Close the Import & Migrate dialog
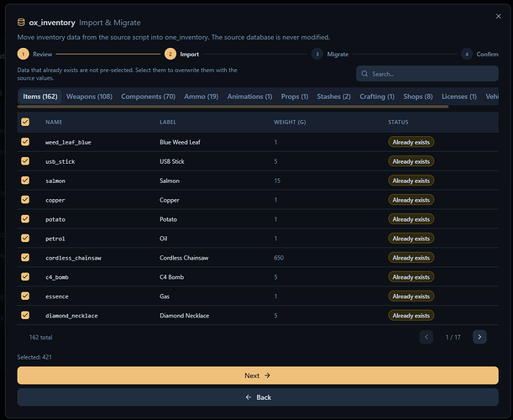The height and width of the screenshot is (420, 513). point(498,16)
